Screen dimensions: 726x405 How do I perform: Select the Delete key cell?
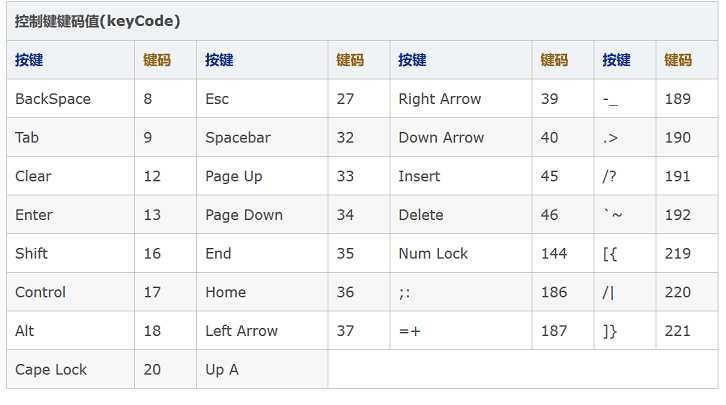421,215
